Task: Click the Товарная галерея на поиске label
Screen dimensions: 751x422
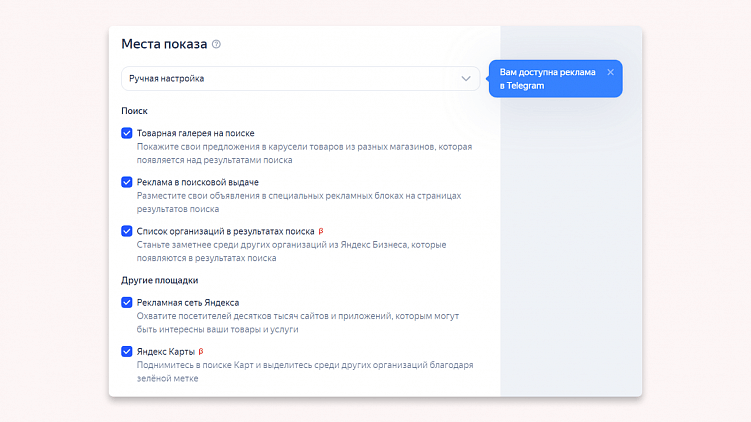Action: click(x=195, y=133)
